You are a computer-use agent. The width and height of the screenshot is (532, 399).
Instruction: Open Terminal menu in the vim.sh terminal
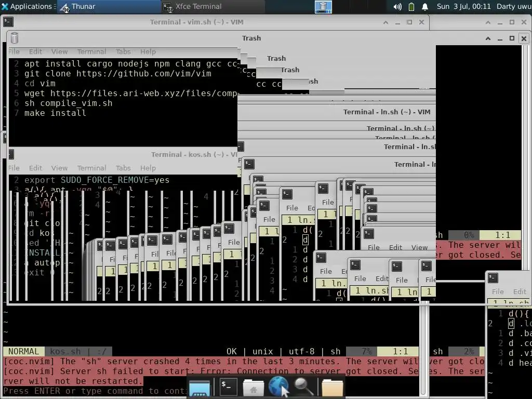tap(91, 51)
